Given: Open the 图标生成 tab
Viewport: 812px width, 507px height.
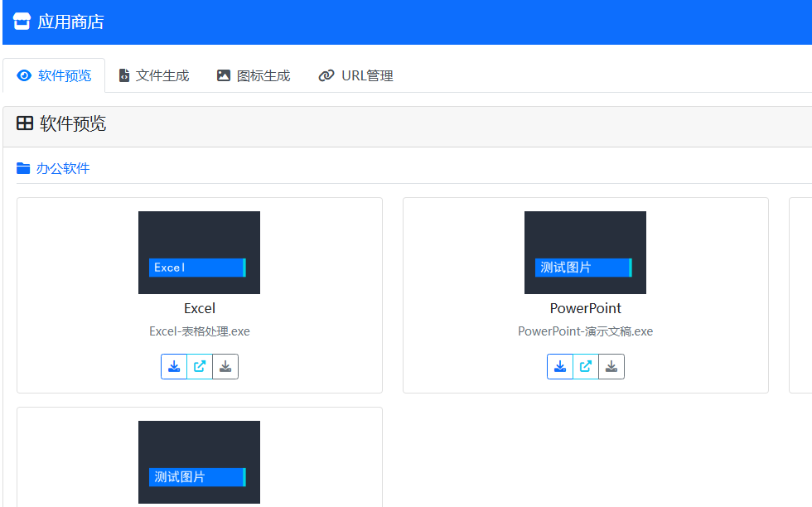Looking at the screenshot, I should tap(254, 75).
